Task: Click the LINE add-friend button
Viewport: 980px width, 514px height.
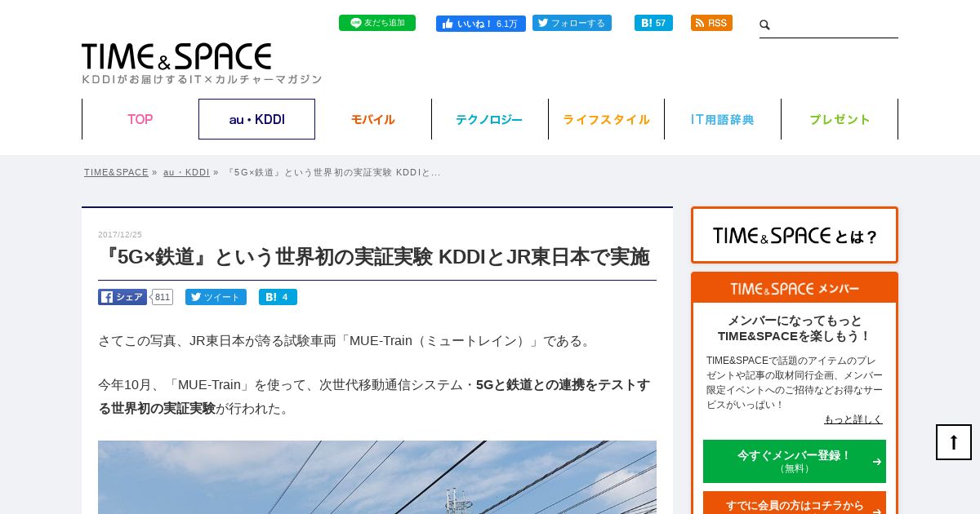Action: (x=377, y=23)
